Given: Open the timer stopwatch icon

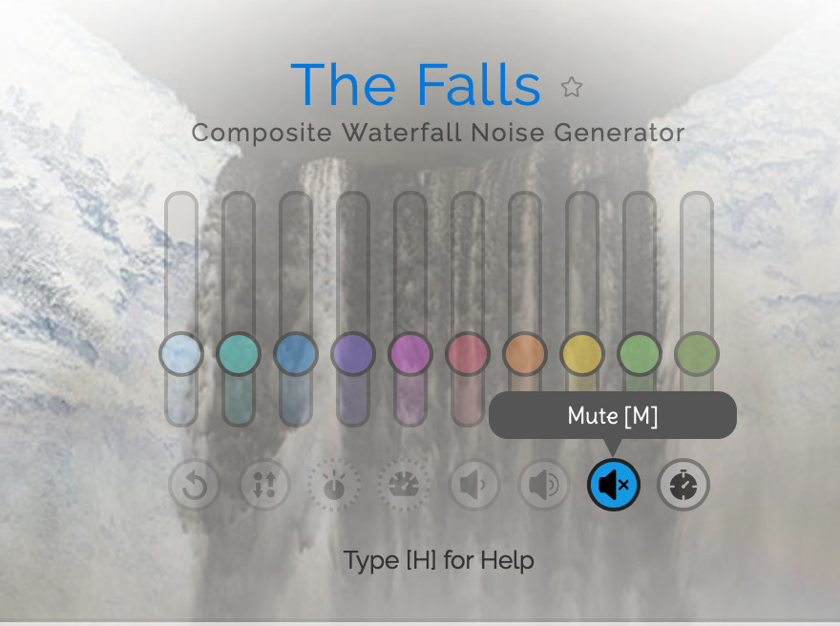Looking at the screenshot, I should (x=683, y=485).
